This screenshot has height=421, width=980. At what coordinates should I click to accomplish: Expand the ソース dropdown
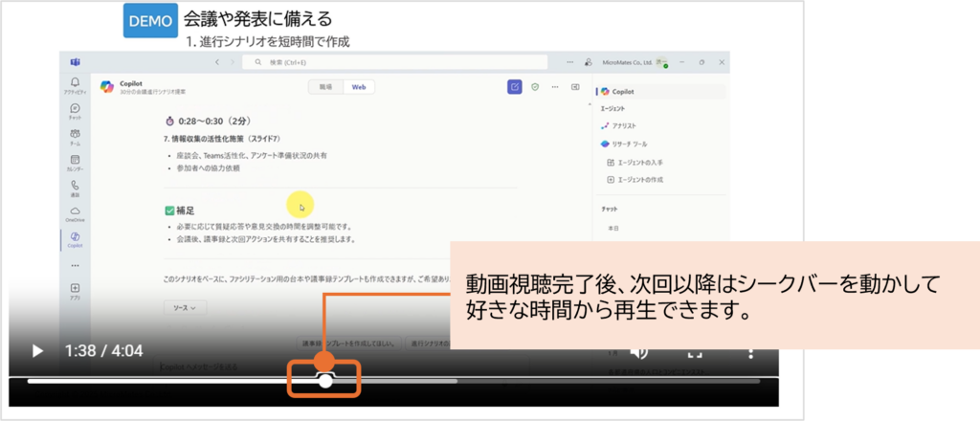[x=186, y=308]
